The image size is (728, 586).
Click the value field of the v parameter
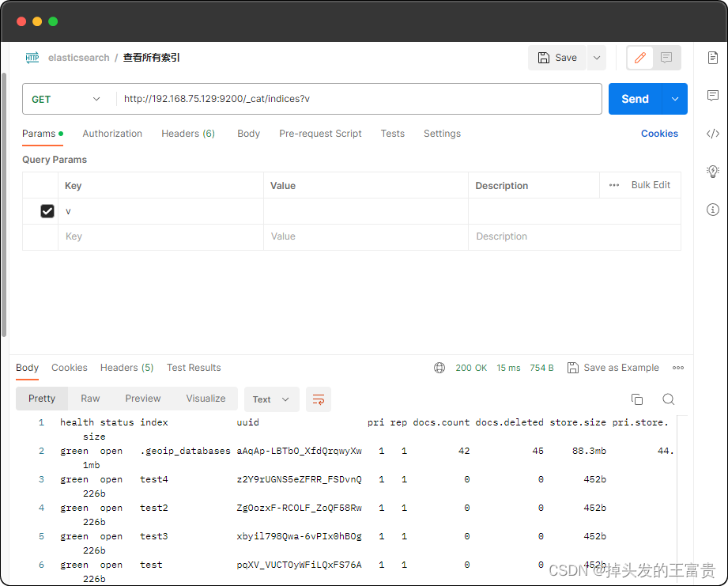pos(366,211)
